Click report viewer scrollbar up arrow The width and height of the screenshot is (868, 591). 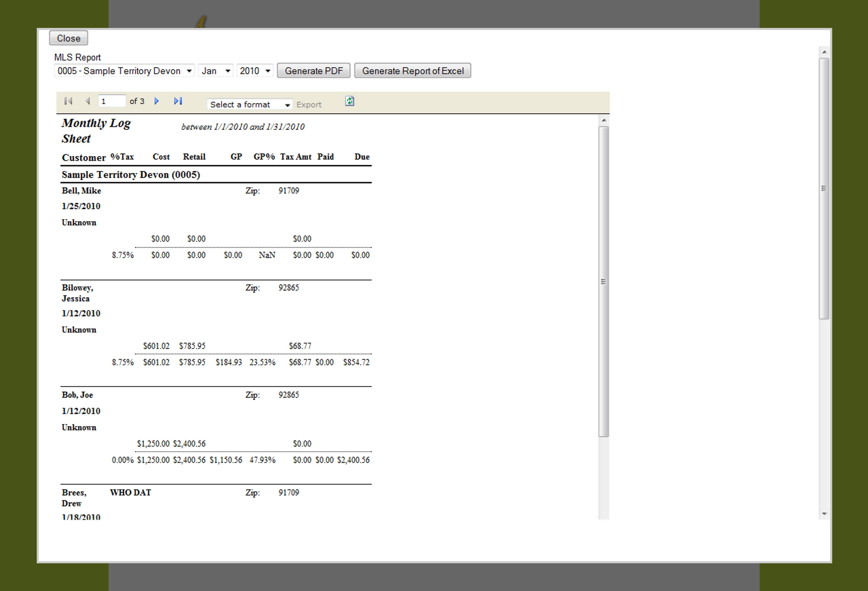(x=604, y=120)
